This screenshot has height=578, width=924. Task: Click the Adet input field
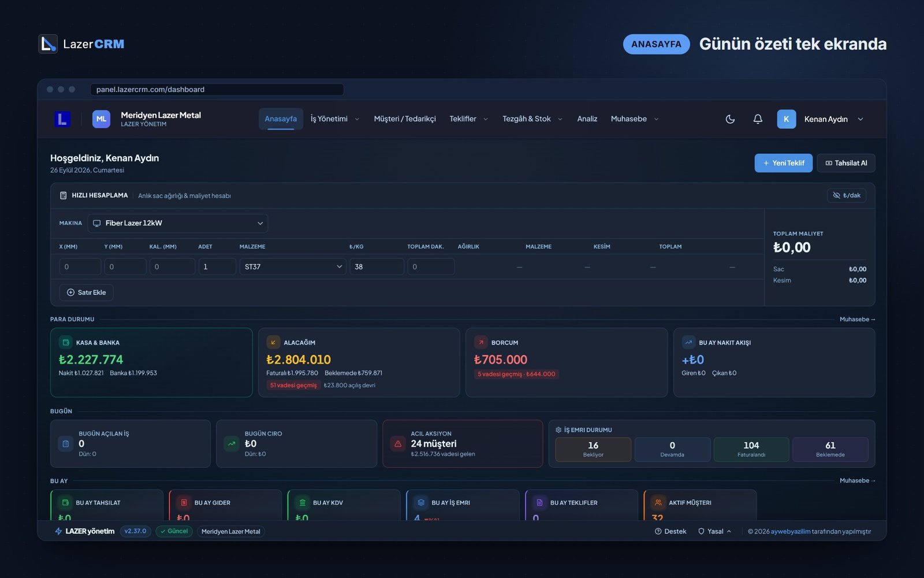pyautogui.click(x=217, y=266)
